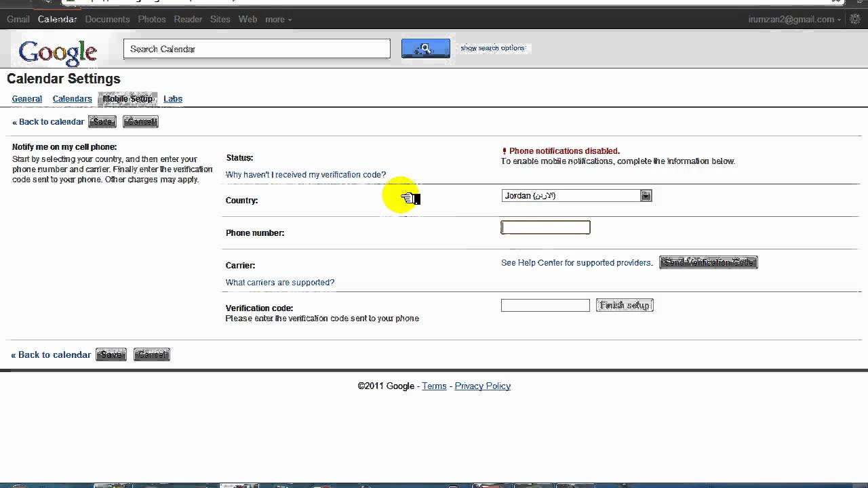Click the upper Back to calendar link

pos(48,122)
